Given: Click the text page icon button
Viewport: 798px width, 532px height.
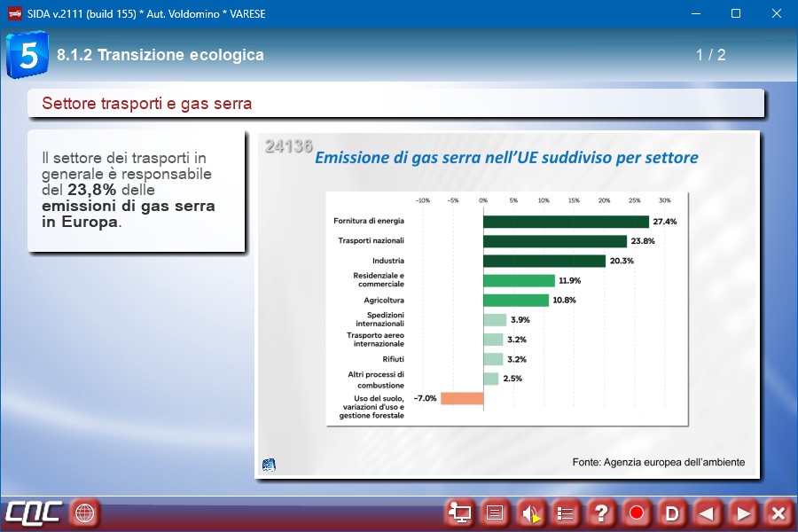Looking at the screenshot, I should pyautogui.click(x=495, y=512).
